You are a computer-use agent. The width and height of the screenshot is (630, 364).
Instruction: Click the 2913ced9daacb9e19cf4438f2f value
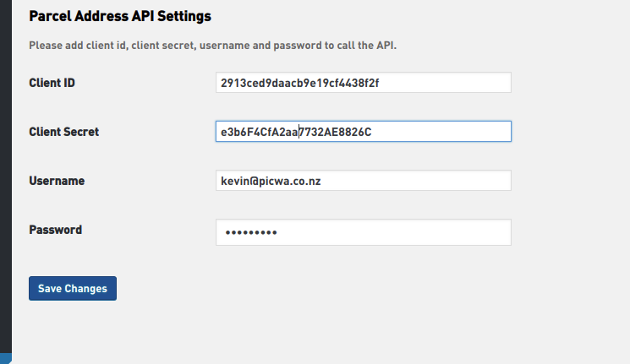[x=304, y=83]
